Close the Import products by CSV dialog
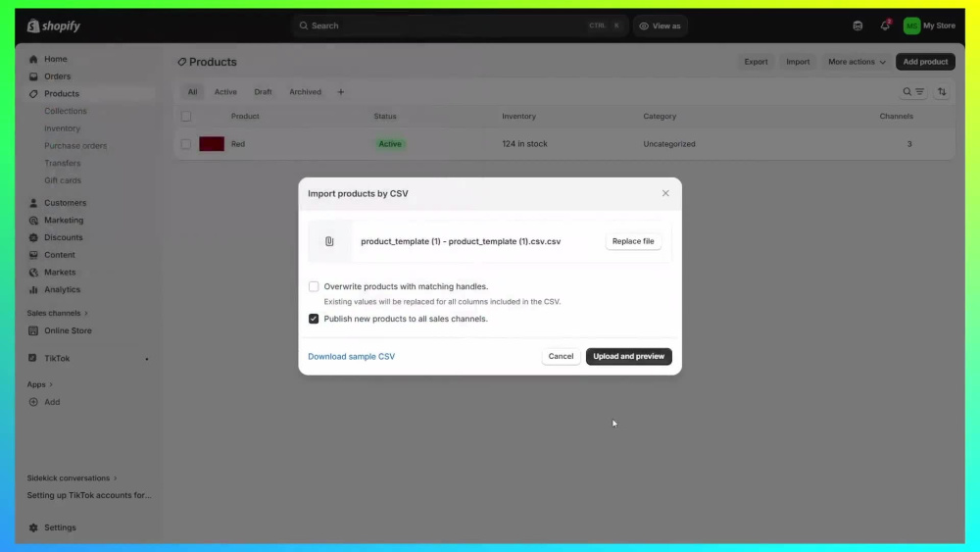Screen dimensions: 980x552 click(665, 193)
